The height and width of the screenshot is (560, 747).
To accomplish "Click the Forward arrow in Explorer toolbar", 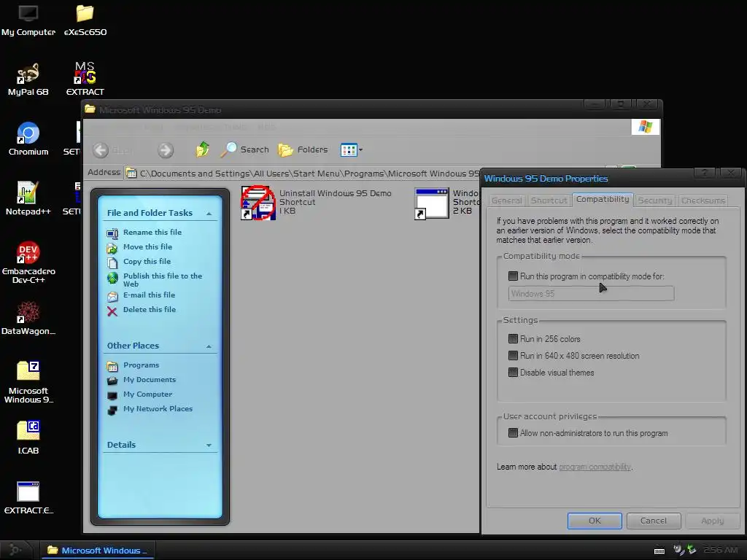I will tap(166, 150).
